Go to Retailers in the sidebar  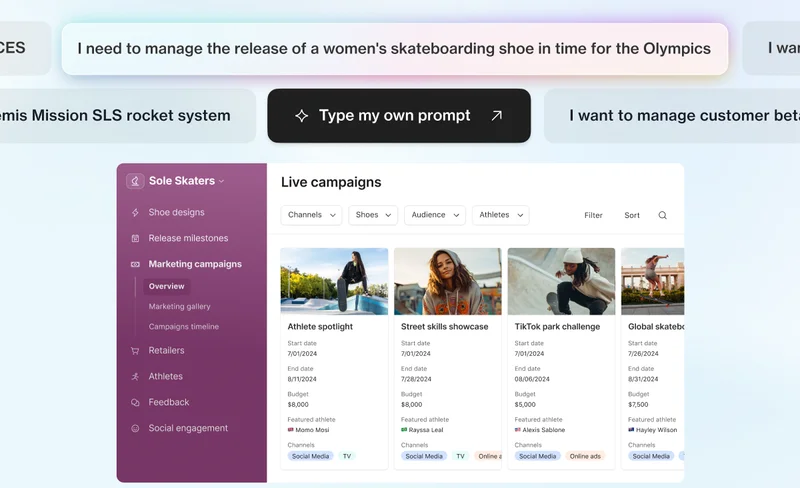(166, 351)
